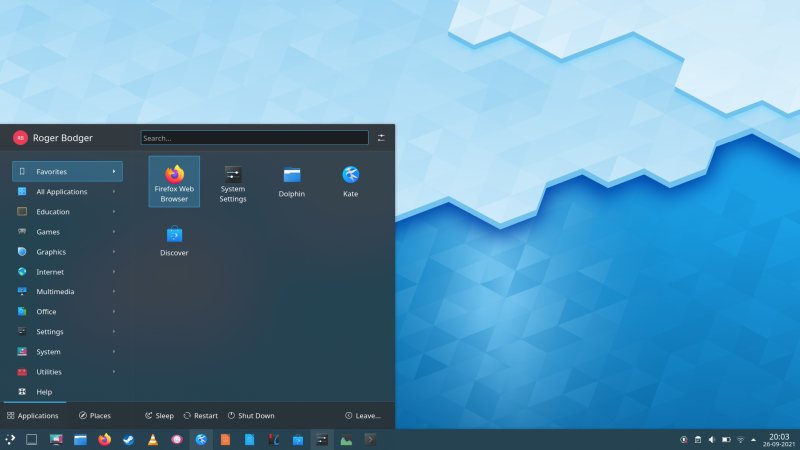Open the volume control in system tray

coord(712,440)
